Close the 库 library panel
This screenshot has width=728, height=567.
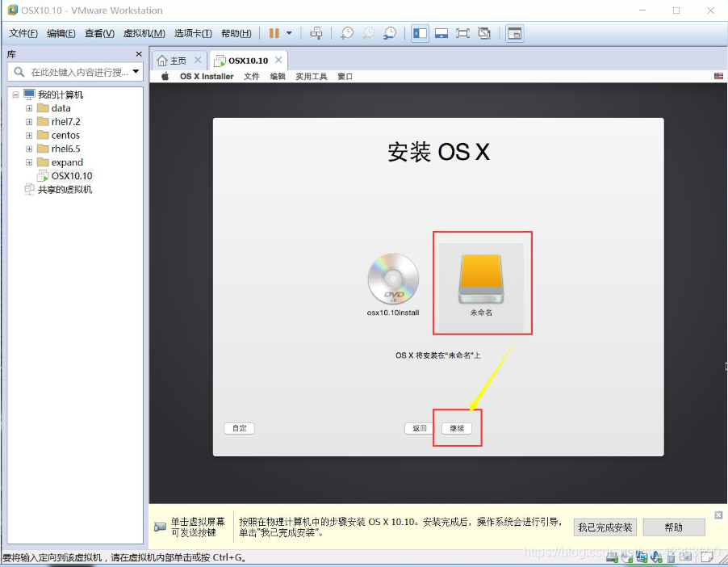138,54
